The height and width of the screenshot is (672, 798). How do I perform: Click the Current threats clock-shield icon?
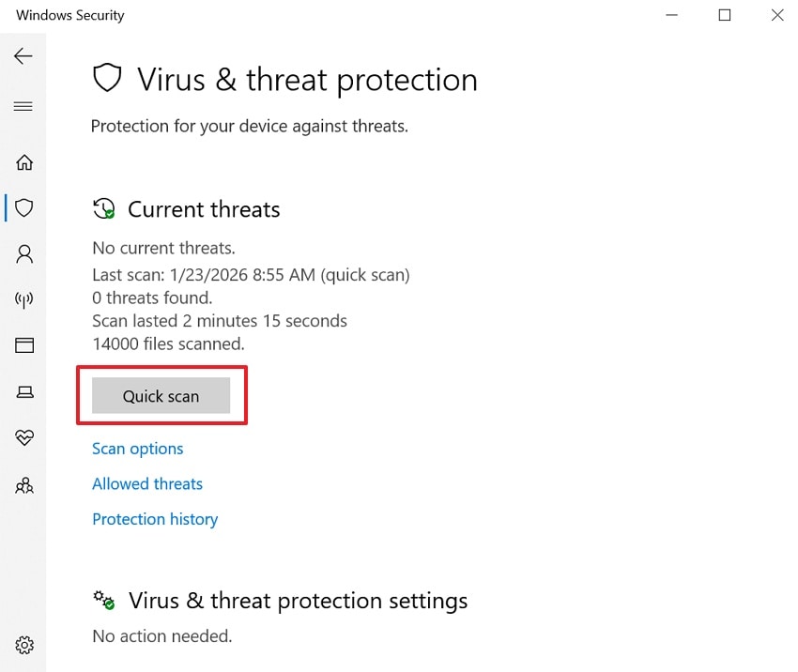click(x=104, y=208)
